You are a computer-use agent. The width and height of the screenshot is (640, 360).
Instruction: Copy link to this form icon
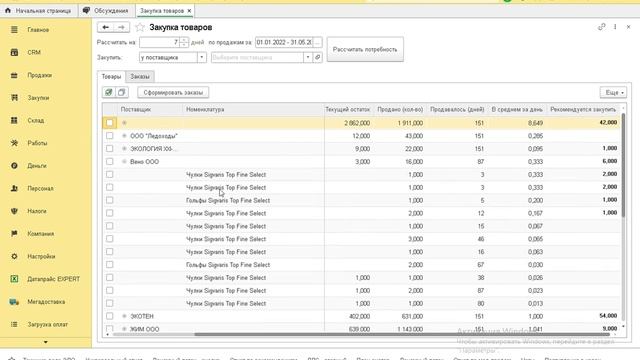602,27
